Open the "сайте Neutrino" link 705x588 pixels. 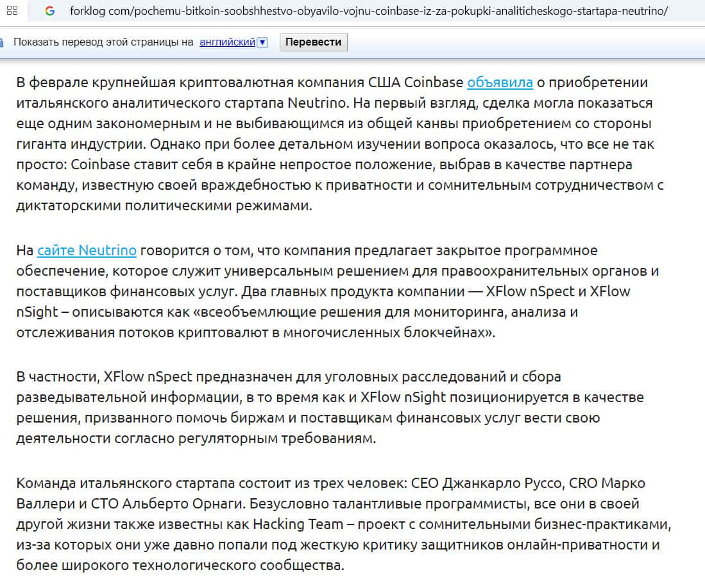(x=87, y=250)
